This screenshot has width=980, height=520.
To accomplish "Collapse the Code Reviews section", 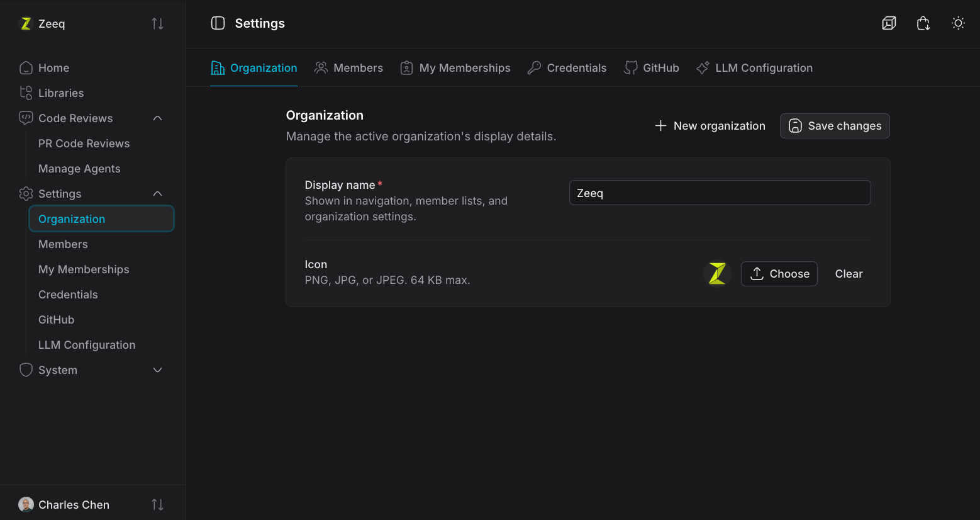I will [158, 118].
